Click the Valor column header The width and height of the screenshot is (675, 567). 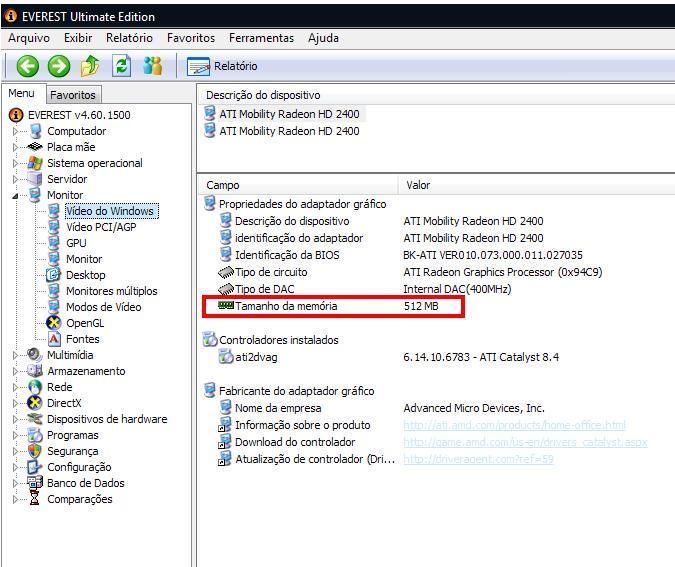click(x=536, y=185)
